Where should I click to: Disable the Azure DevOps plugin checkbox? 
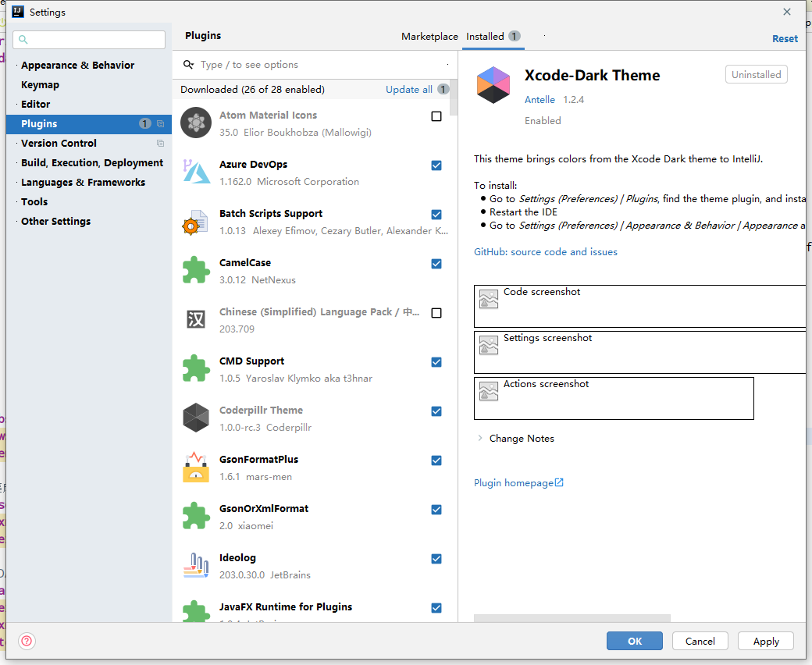pos(436,165)
